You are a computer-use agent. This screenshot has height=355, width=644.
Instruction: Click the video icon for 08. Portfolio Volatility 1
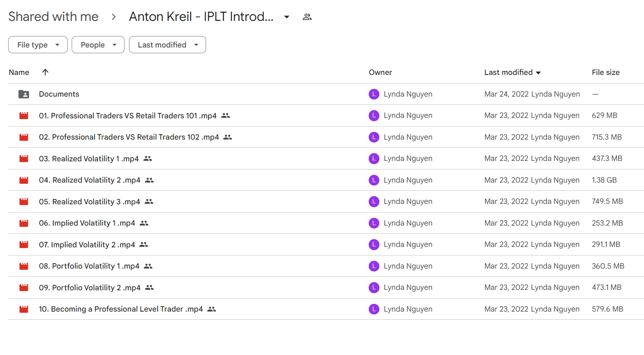click(24, 266)
